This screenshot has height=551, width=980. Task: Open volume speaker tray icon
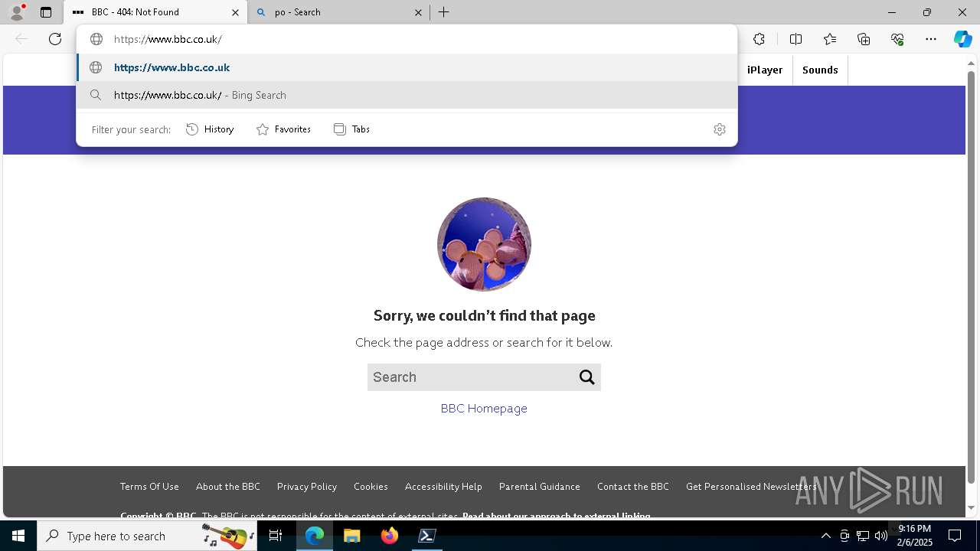[881, 536]
